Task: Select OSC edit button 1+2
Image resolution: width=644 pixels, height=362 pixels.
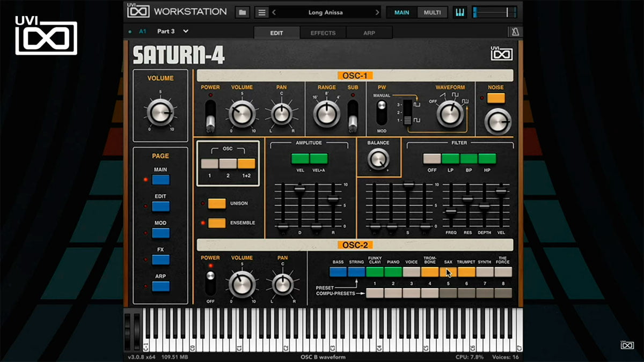Action: 246,164
